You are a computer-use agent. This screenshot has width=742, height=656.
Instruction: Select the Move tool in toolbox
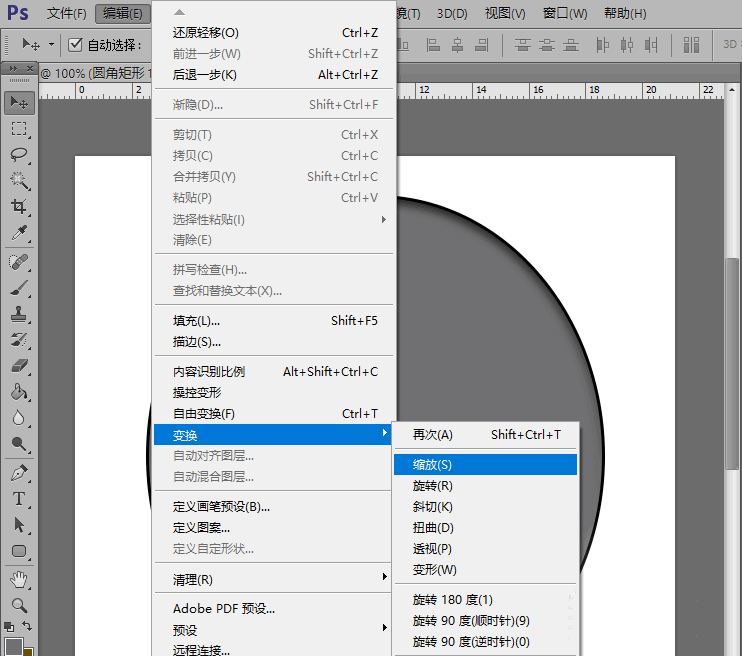19,102
